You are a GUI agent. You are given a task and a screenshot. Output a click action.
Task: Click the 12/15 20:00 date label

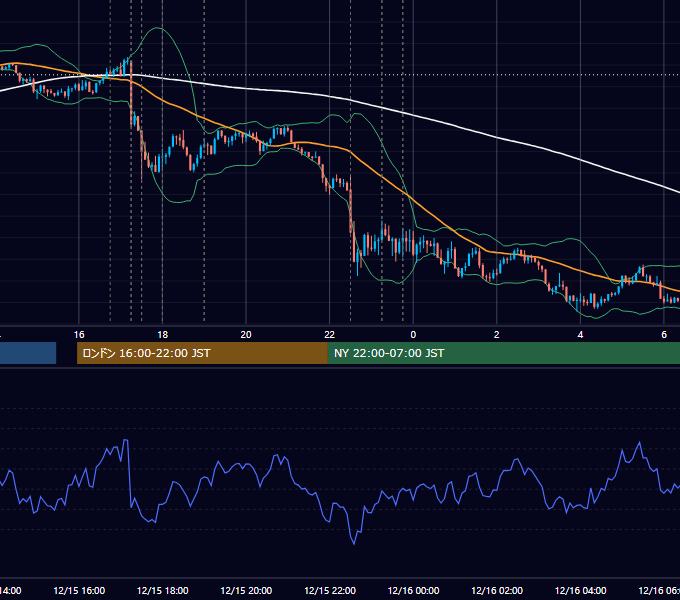pyautogui.click(x=246, y=590)
